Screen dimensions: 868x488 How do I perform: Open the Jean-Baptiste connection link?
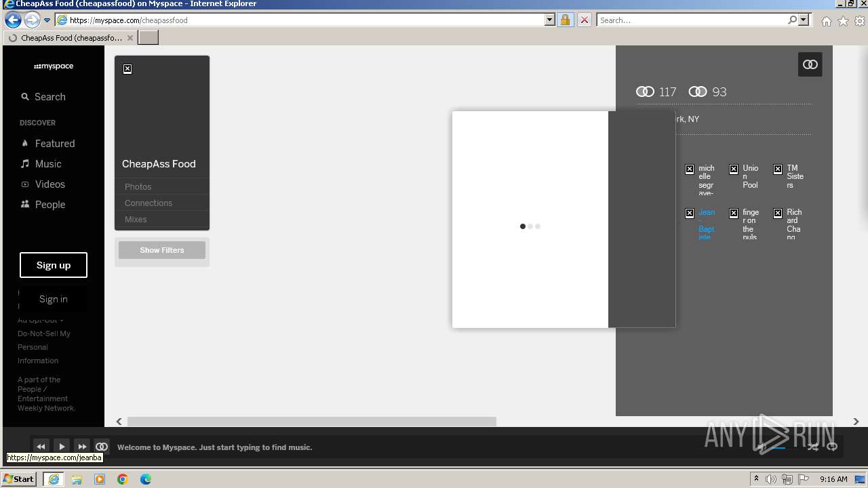[x=707, y=224]
